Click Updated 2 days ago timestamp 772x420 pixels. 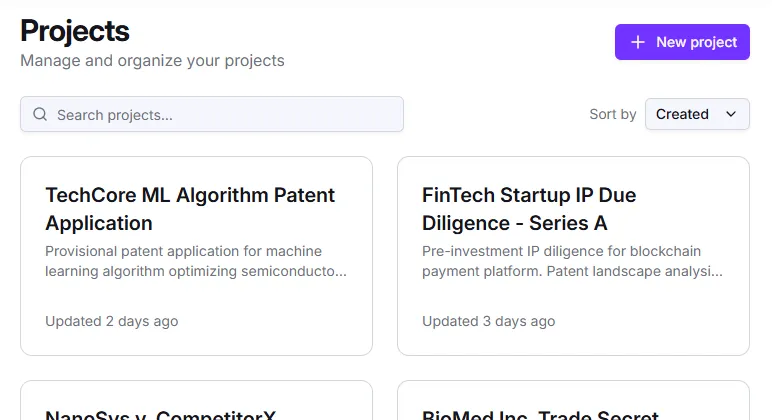pyautogui.click(x=112, y=321)
